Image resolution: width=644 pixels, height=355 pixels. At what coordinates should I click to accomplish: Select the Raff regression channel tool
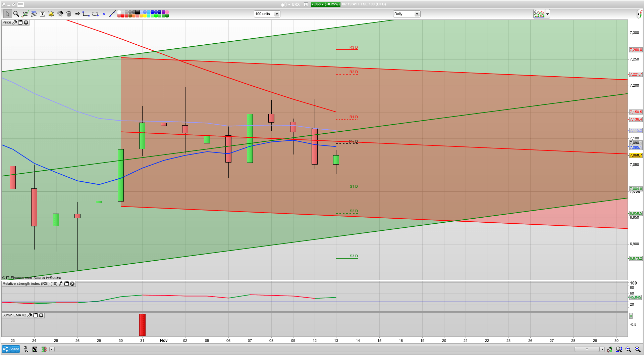[x=34, y=14]
